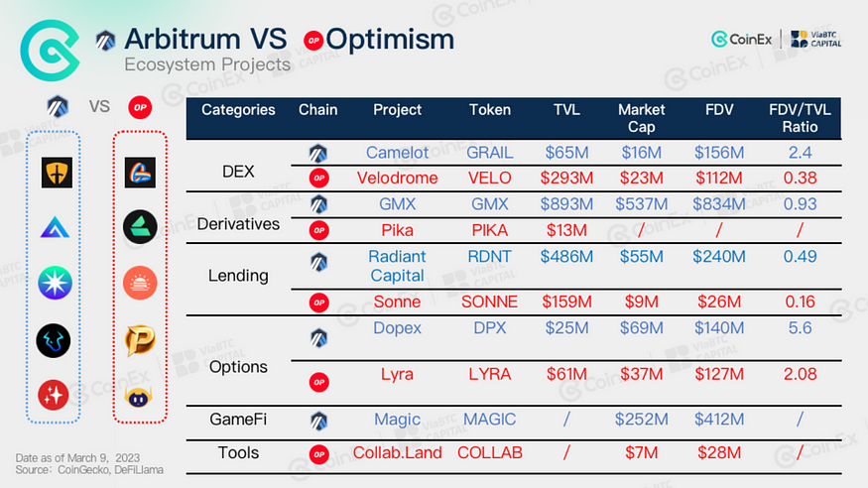Select the yellow Camelot shield icon
Screen dimensions: 868x488
click(56, 173)
